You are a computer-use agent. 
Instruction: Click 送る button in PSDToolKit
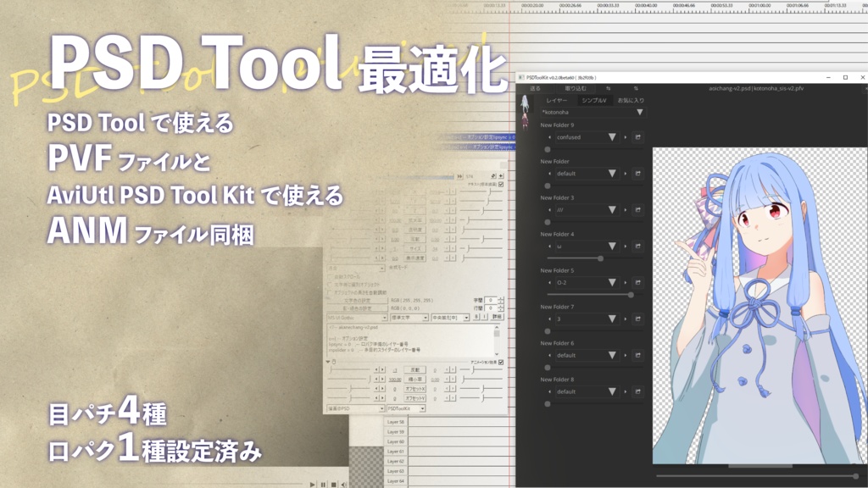pos(535,88)
